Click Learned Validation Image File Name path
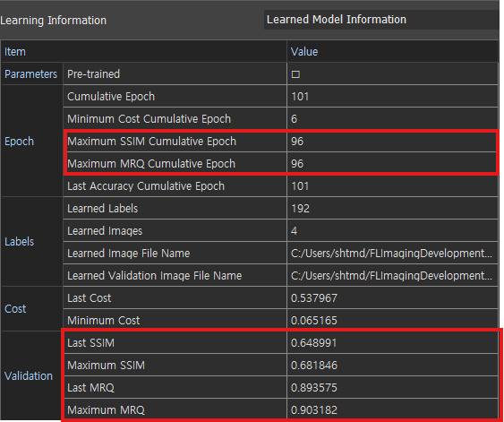 (x=392, y=276)
